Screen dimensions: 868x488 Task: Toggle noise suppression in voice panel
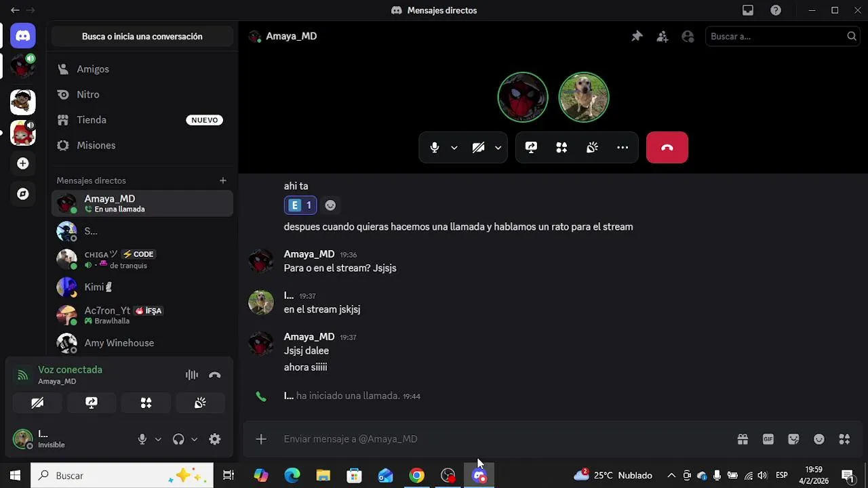(x=192, y=375)
